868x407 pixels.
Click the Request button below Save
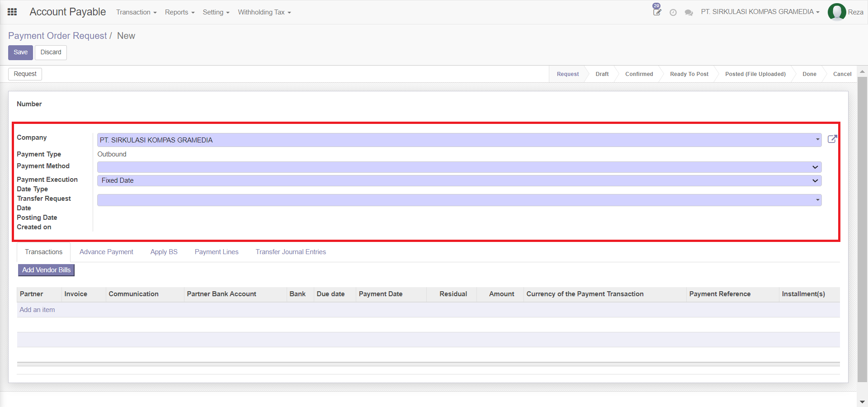click(25, 74)
